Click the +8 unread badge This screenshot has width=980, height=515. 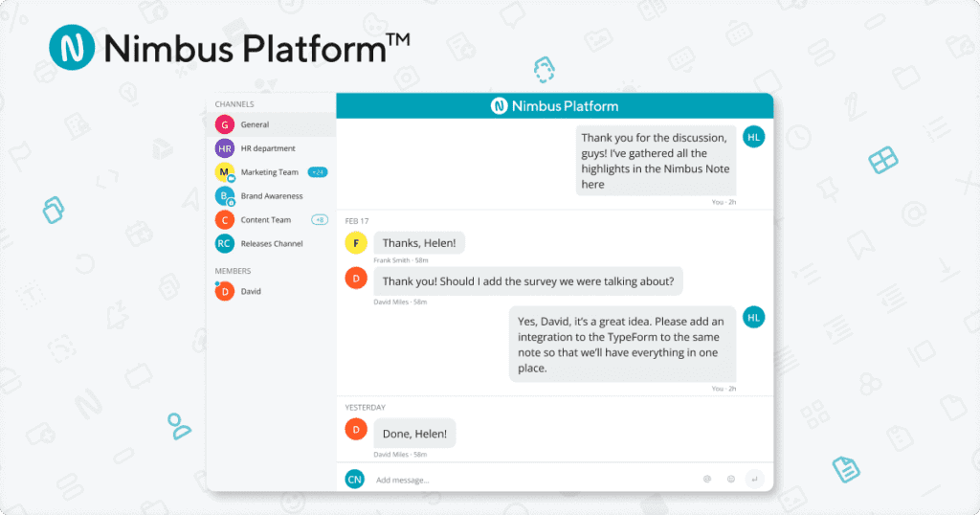point(320,219)
